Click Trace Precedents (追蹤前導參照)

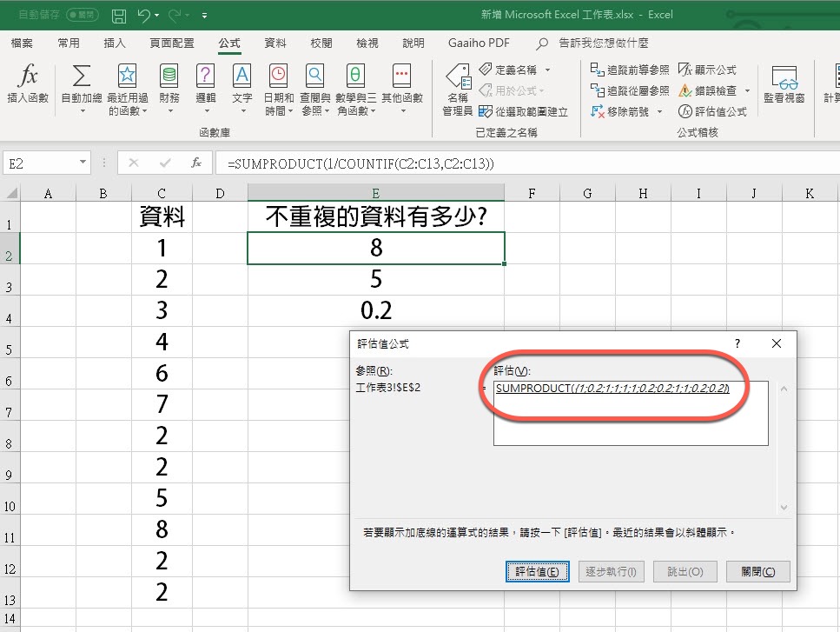pos(631,70)
